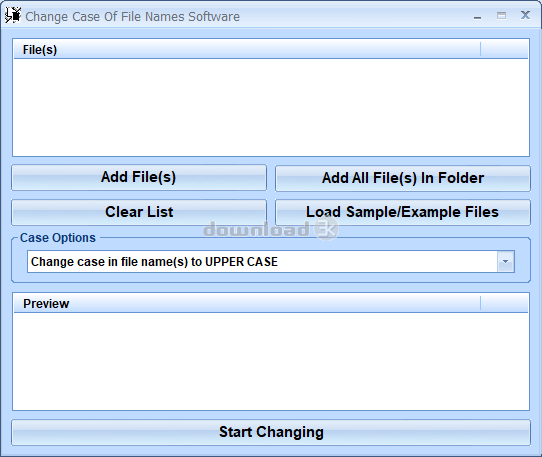Click the window title bar text
Viewport: 542px width, 457px height.
(x=132, y=17)
